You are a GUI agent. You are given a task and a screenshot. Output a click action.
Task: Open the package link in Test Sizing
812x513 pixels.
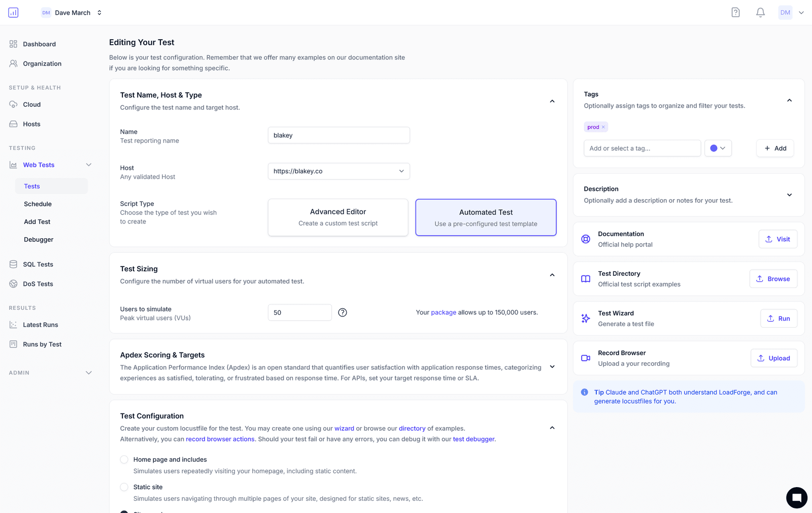tap(444, 312)
